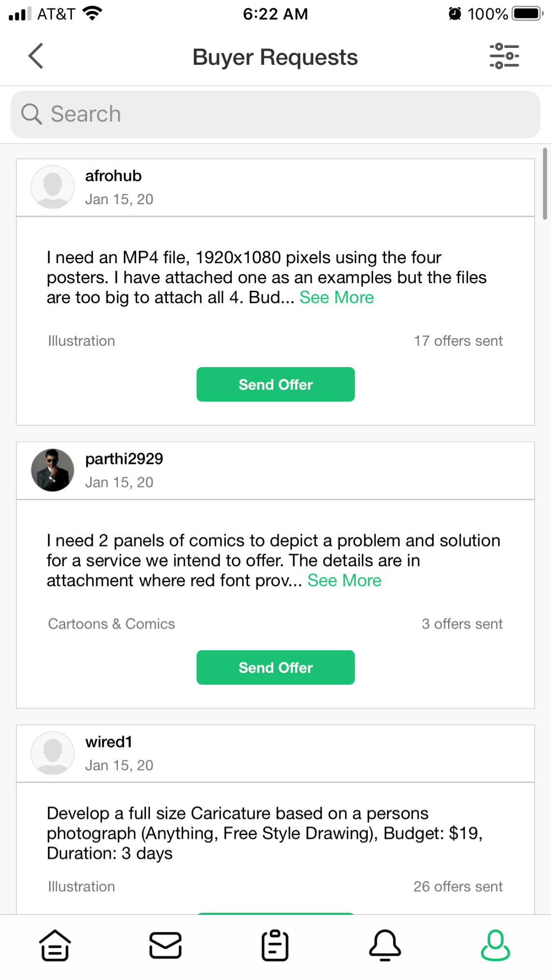Screen dimensions: 551x980
Task: Open the Notifications bell tab
Action: [x=385, y=945]
